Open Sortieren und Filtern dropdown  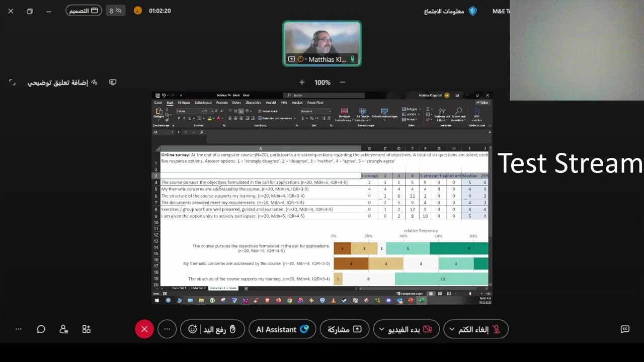click(442, 114)
